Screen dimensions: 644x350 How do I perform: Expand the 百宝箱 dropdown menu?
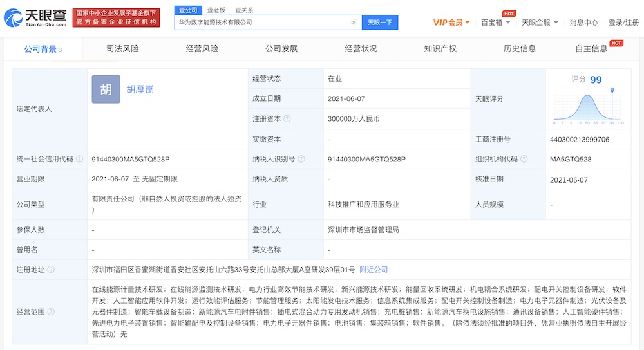(496, 23)
